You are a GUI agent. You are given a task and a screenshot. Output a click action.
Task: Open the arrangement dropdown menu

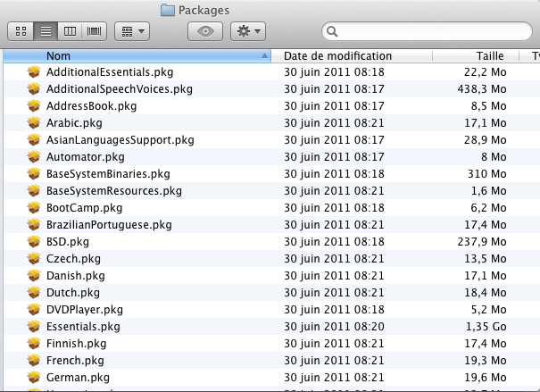(x=132, y=31)
